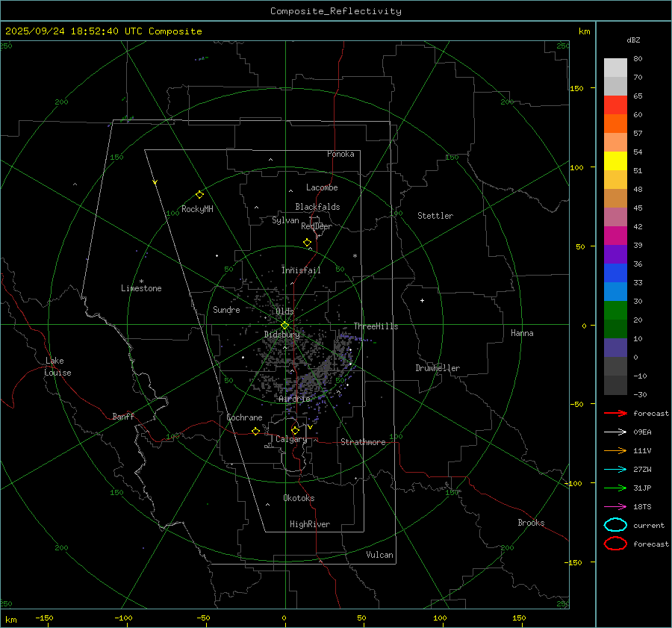672x628 pixels.
Task: Click the red forecast arrow in legend
Action: 615,413
